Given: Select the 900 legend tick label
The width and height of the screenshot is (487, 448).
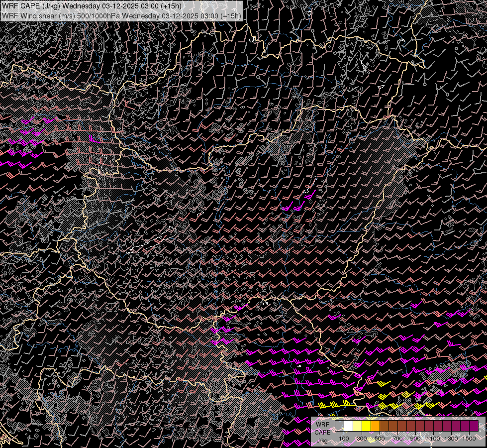Looking at the screenshot, I should coord(415,439).
